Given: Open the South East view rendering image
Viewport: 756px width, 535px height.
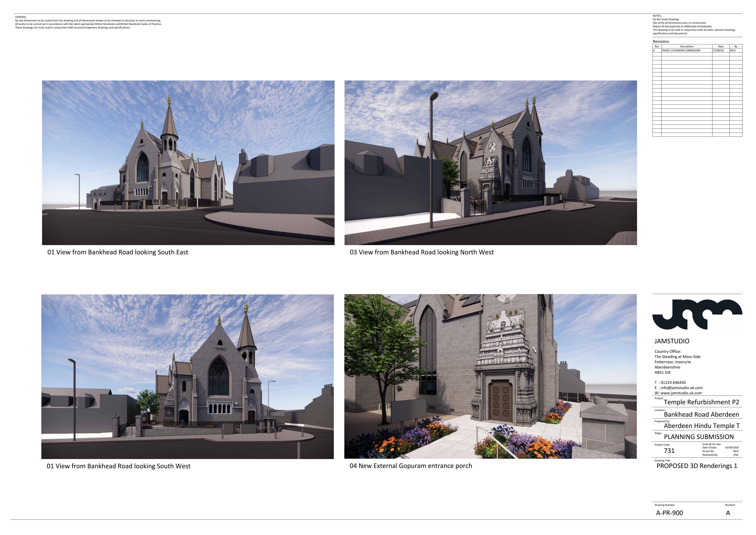Looking at the screenshot, I should [x=188, y=163].
